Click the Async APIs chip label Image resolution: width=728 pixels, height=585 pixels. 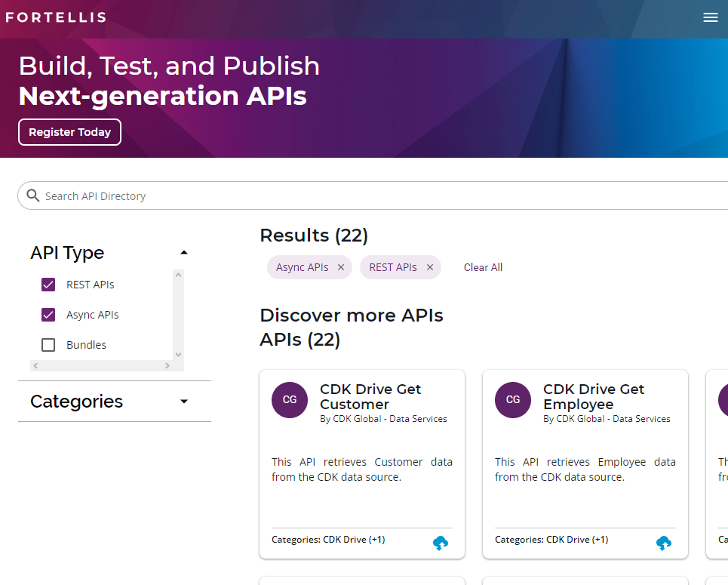[x=303, y=267]
